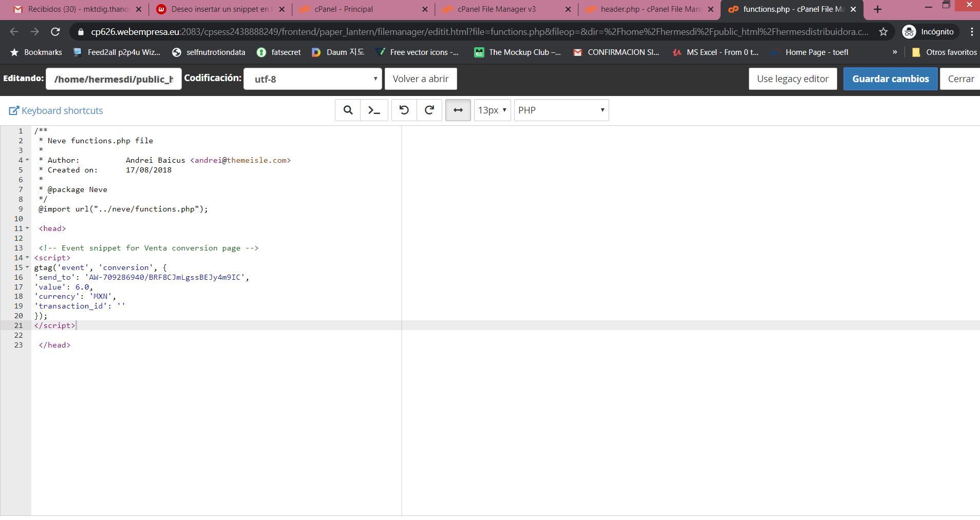Viewport: 980px width, 520px height.
Task: Open CONFIRMACION SI... bookmark
Action: (616, 52)
